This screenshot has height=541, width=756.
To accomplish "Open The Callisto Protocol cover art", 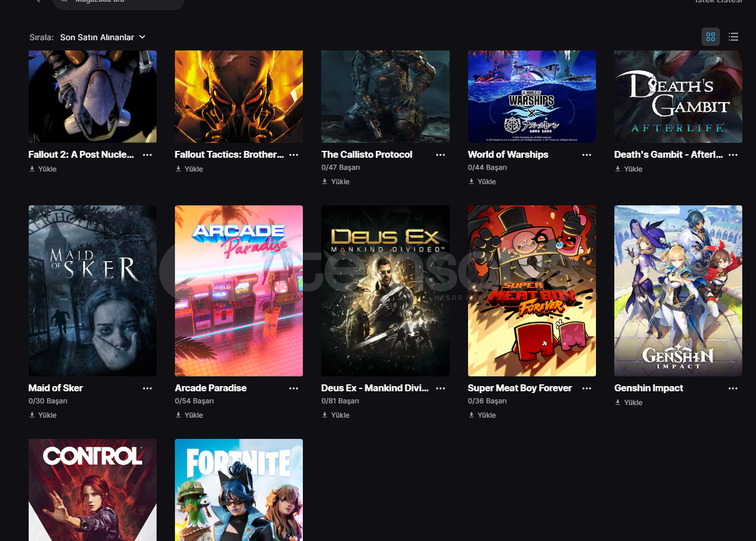I will pyautogui.click(x=385, y=96).
